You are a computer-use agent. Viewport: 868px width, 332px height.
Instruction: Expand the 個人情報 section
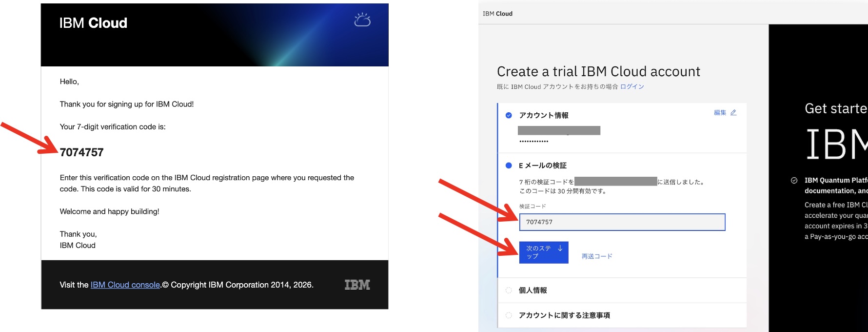click(622, 290)
